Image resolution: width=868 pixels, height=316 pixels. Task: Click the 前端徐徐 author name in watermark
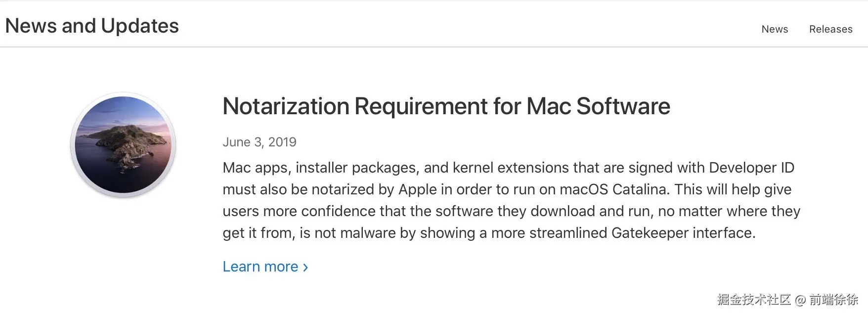pyautogui.click(x=833, y=300)
